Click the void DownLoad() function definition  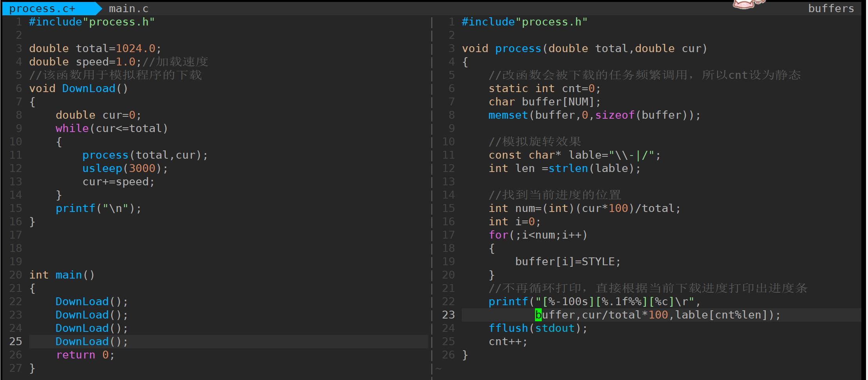click(x=78, y=89)
